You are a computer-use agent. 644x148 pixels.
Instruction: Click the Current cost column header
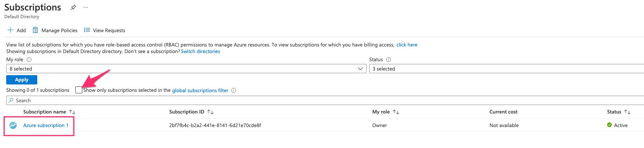tap(503, 112)
